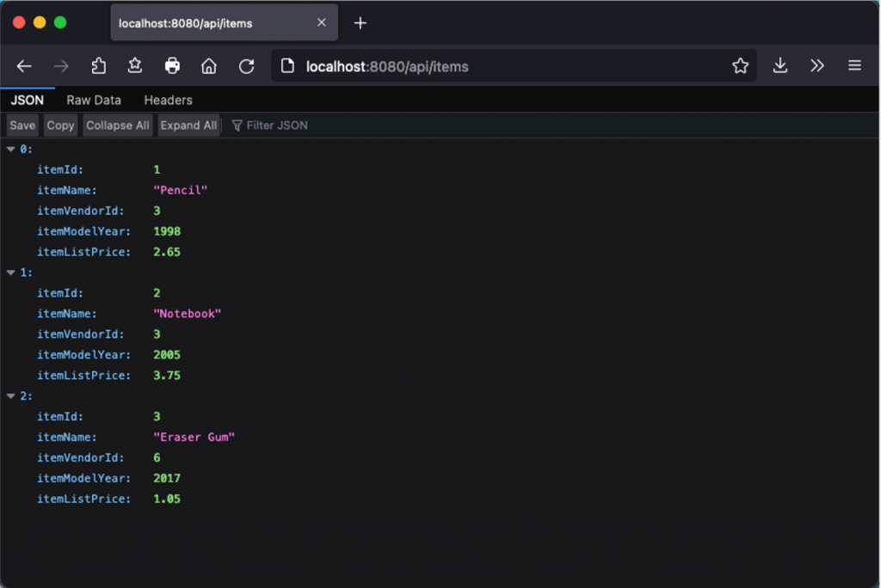Select the localhost:8080/api/items browser tab
The image size is (881, 588).
225,22
